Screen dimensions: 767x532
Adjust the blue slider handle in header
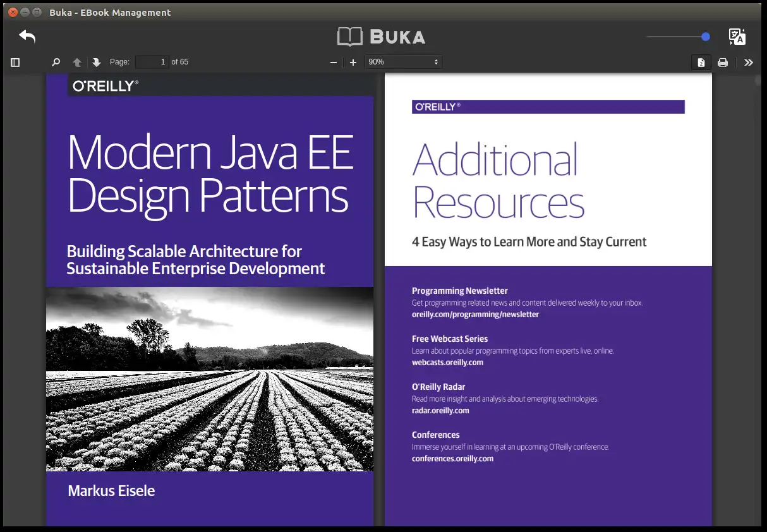706,37
